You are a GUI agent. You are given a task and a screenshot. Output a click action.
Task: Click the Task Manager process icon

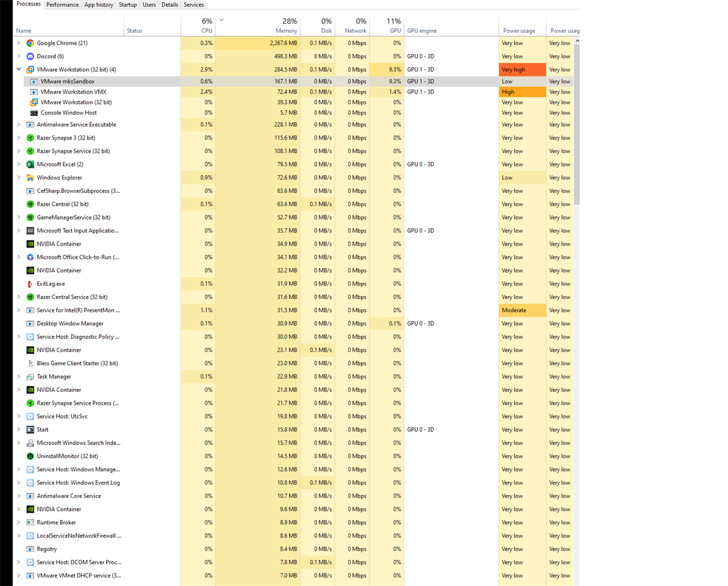coord(30,377)
